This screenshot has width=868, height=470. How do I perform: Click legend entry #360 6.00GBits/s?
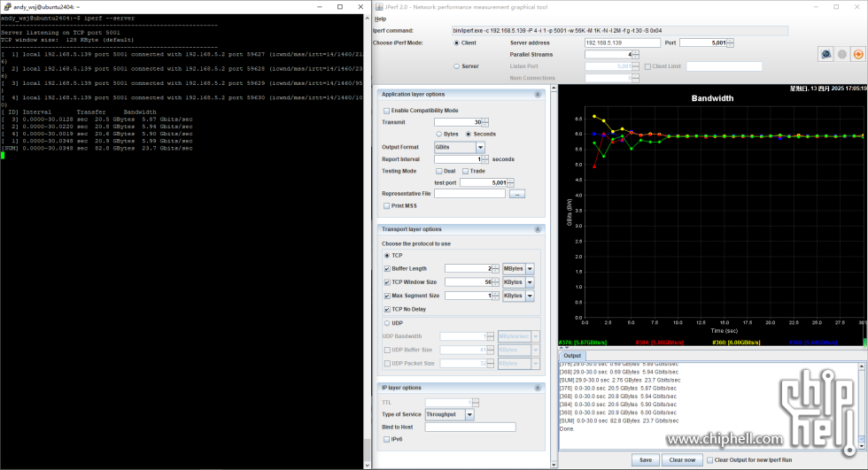[x=736, y=343]
